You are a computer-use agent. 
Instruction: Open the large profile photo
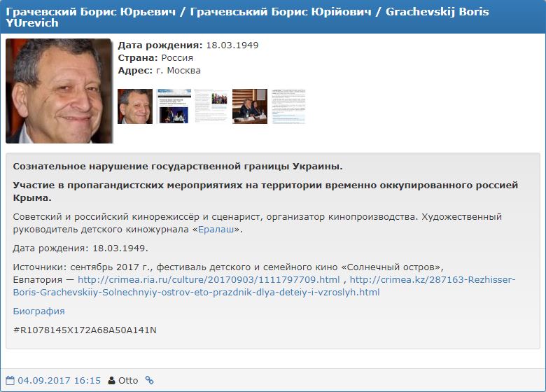click(59, 91)
